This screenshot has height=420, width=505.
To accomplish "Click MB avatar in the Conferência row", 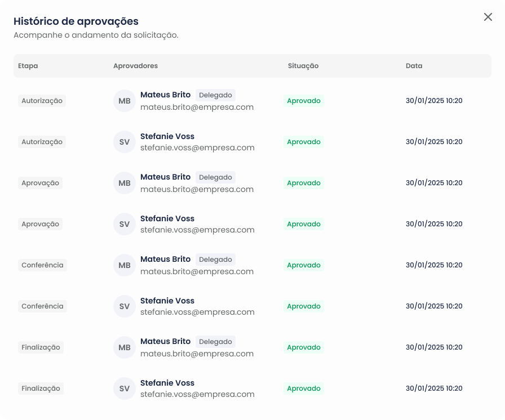I will pyautogui.click(x=125, y=265).
